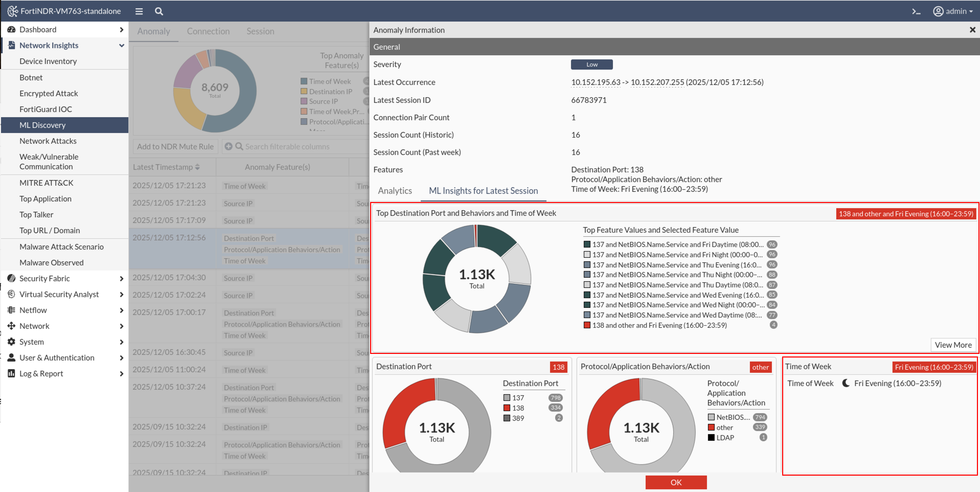Screen dimensions: 980x492
Task: Click the Security Fabric sidebar icon
Action: pos(11,278)
